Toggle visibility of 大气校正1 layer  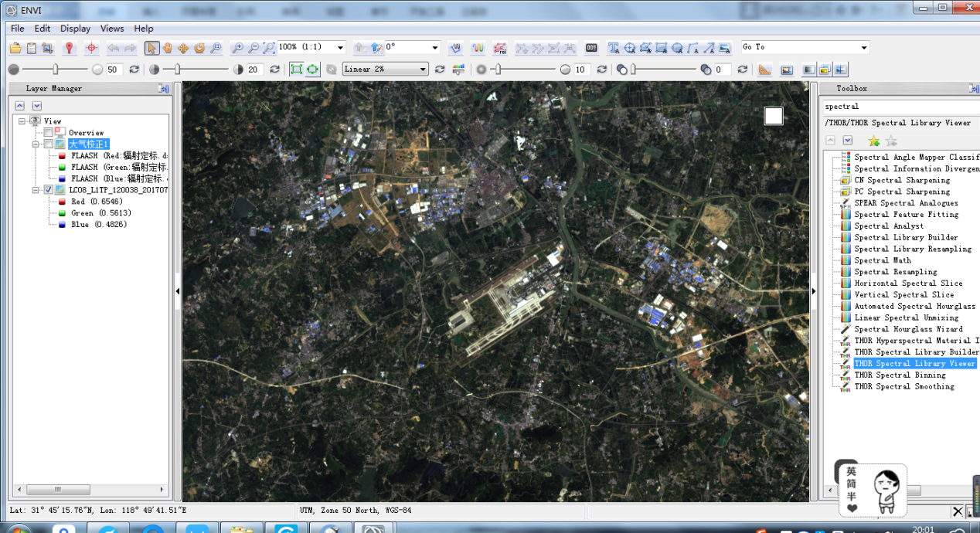(x=49, y=144)
